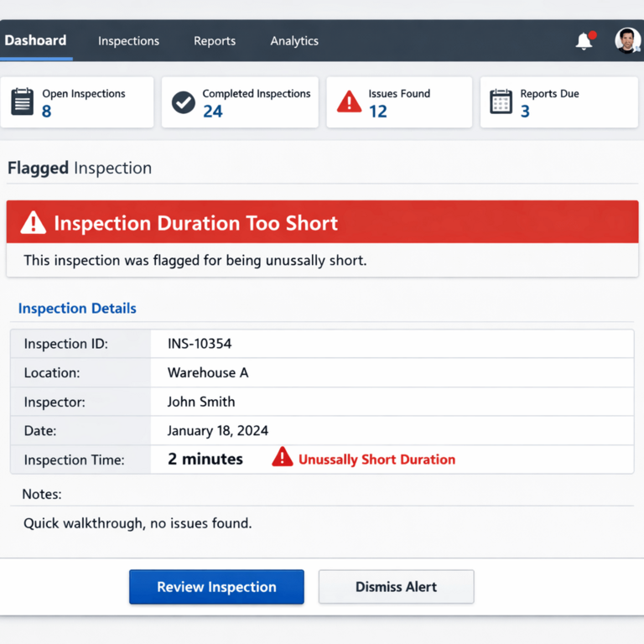The height and width of the screenshot is (644, 644).
Task: Go to the Reports tab
Action: pyautogui.click(x=215, y=40)
